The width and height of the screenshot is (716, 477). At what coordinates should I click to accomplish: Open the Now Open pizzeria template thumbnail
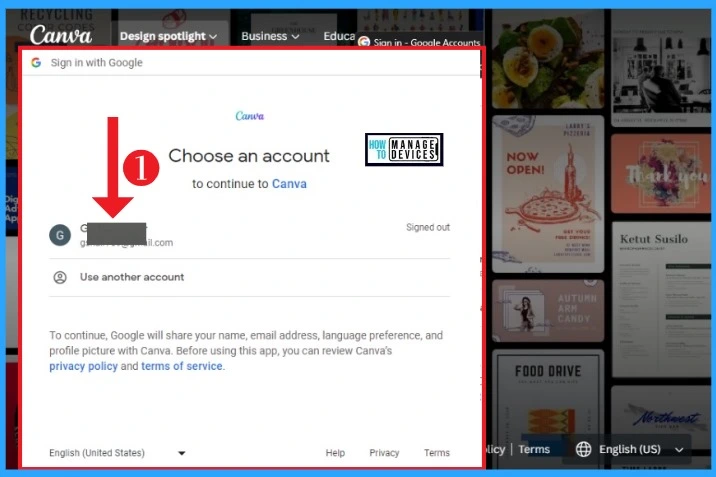tap(548, 194)
